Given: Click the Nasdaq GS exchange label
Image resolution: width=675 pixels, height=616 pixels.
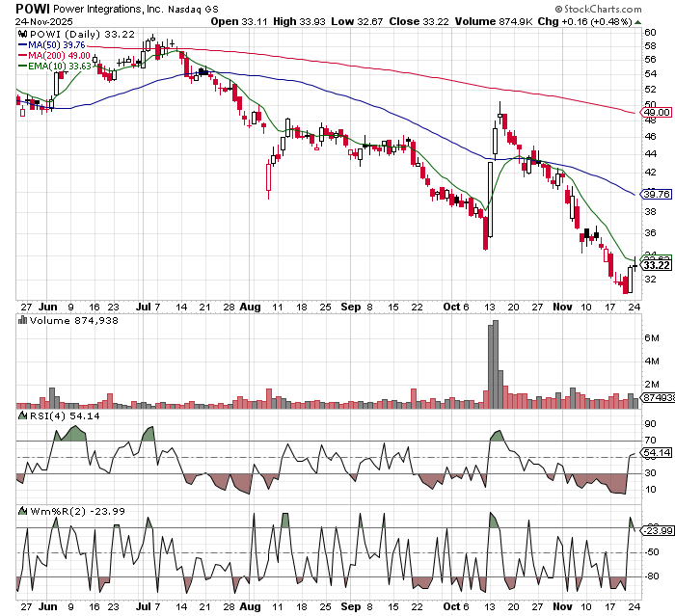Looking at the screenshot, I should [193, 9].
